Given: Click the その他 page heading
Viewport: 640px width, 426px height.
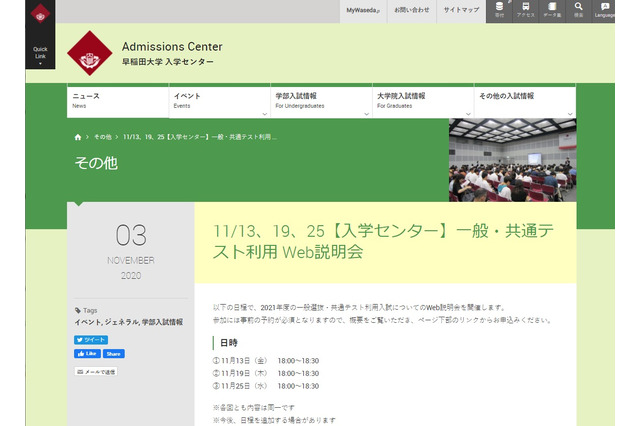Looking at the screenshot, I should pos(96,163).
